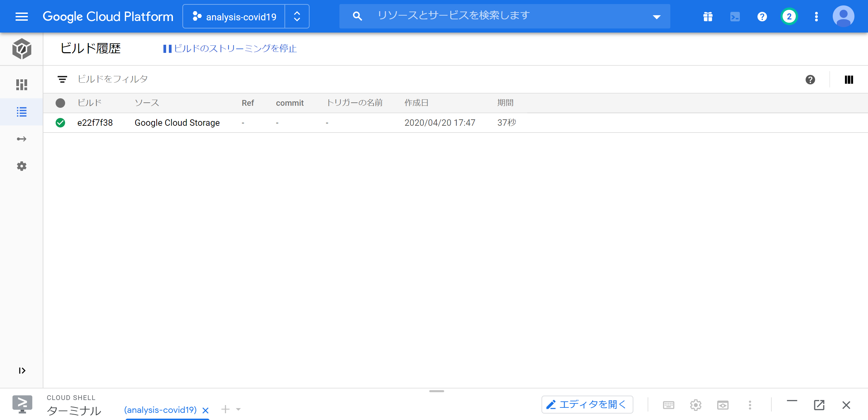Open the project selector dropdown arrows
Viewport: 868px width, 420px height.
pos(297,16)
